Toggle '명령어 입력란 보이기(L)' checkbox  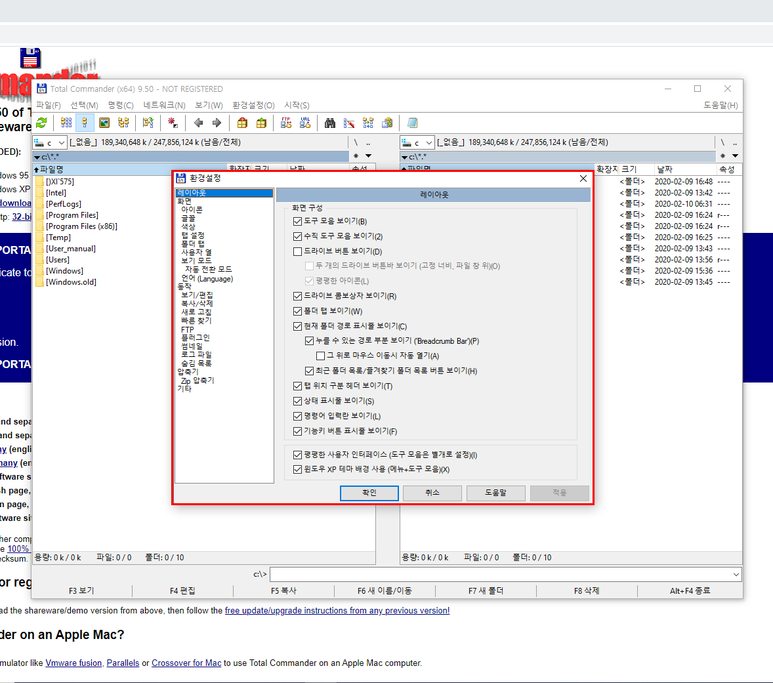click(x=297, y=416)
